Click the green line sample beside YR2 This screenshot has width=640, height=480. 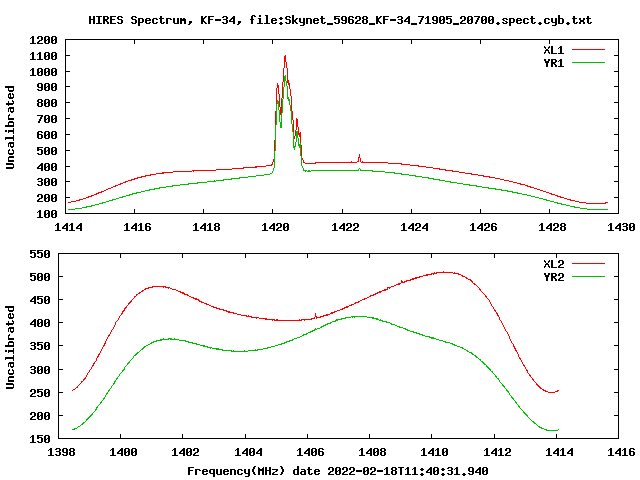[x=589, y=277]
